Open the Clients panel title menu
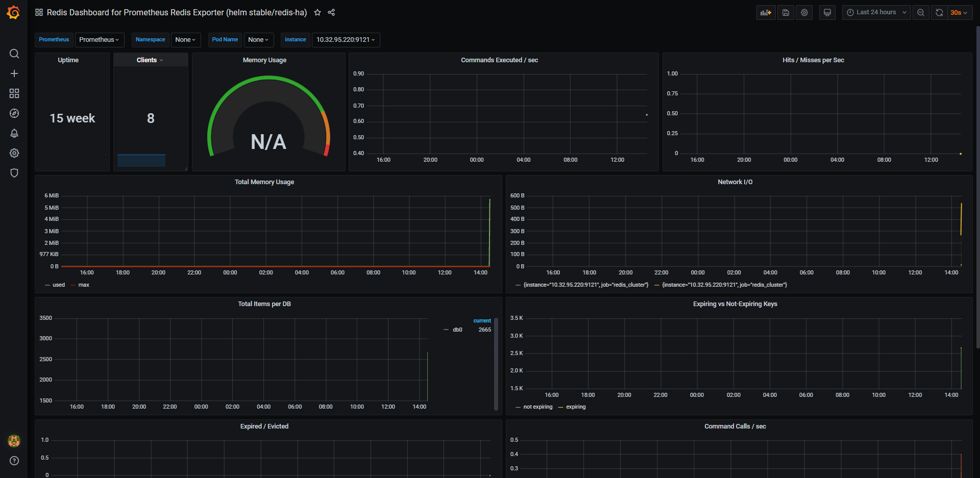The height and width of the screenshot is (478, 980). (150, 60)
